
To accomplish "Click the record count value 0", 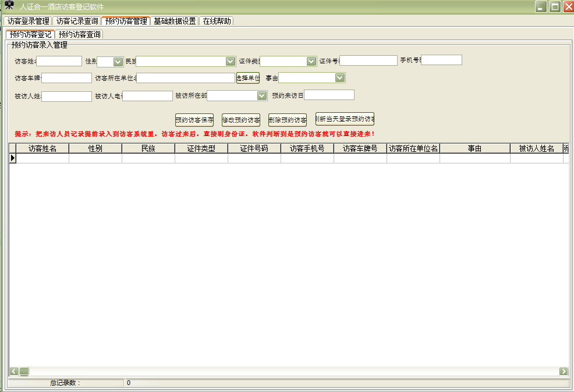I will pos(129,383).
